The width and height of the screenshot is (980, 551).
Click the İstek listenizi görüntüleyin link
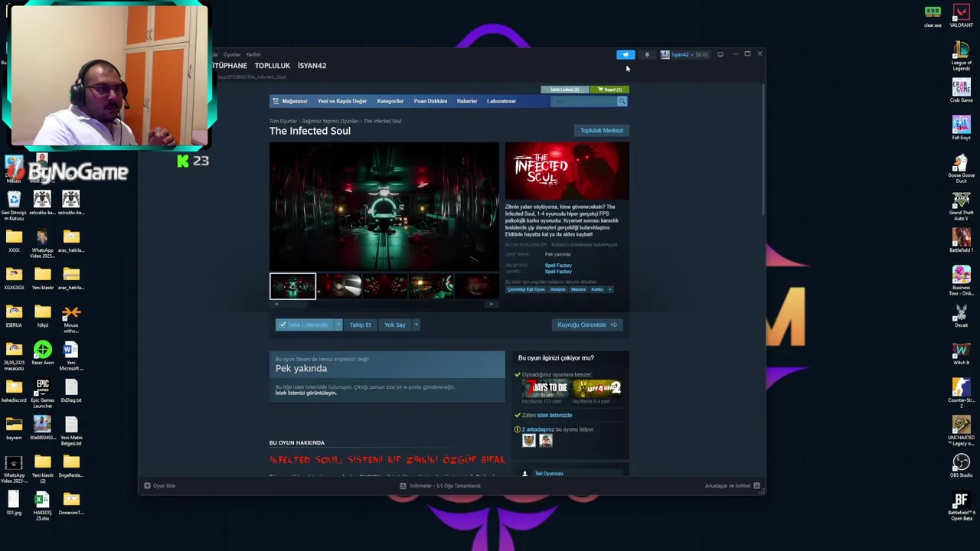click(305, 393)
